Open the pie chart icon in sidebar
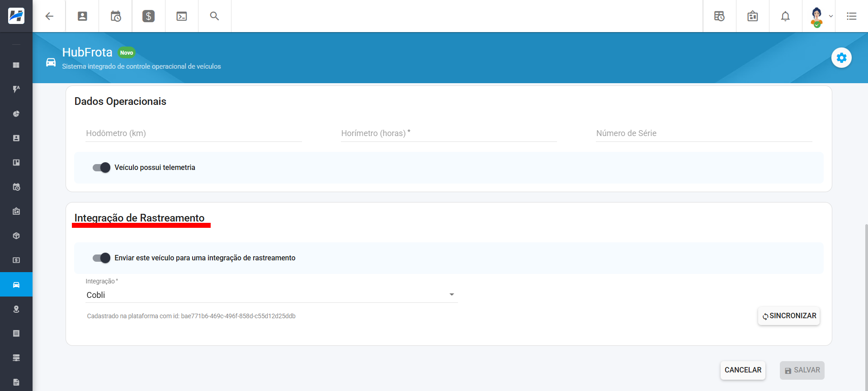 point(16,114)
